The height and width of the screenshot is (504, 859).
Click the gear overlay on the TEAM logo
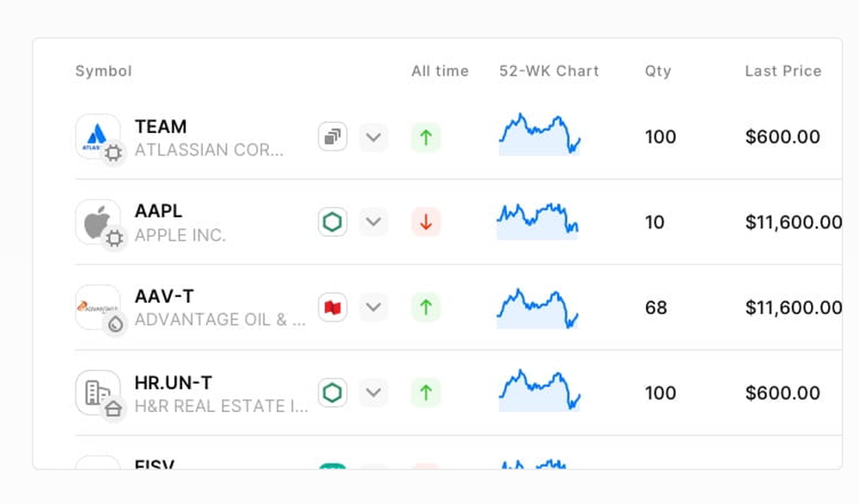[x=112, y=152]
